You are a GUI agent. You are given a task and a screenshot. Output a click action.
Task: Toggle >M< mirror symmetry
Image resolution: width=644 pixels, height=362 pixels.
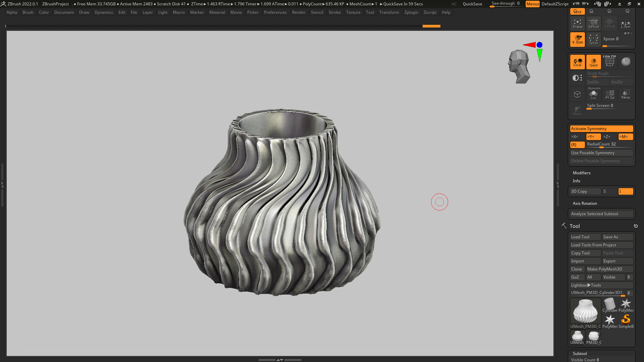(x=626, y=137)
